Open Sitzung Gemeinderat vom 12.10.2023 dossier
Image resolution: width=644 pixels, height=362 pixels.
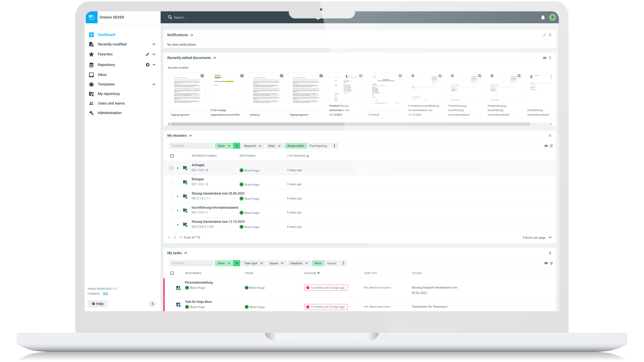[x=218, y=222]
